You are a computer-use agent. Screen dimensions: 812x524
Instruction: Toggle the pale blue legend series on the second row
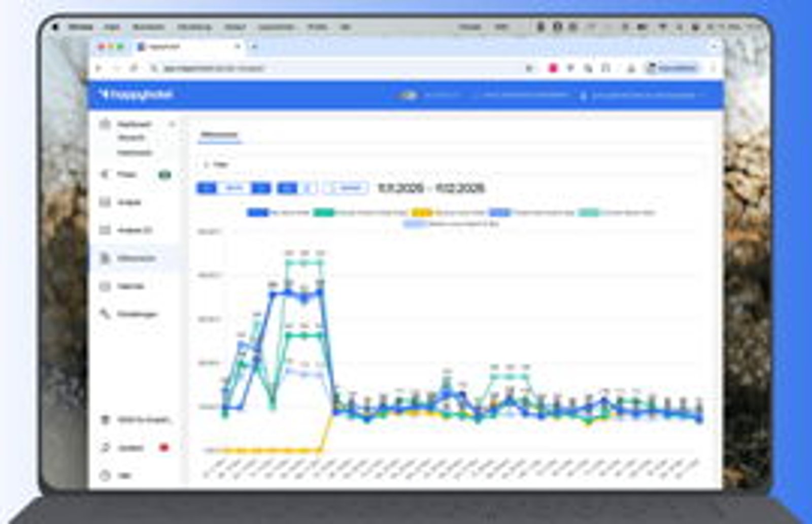[x=452, y=223]
